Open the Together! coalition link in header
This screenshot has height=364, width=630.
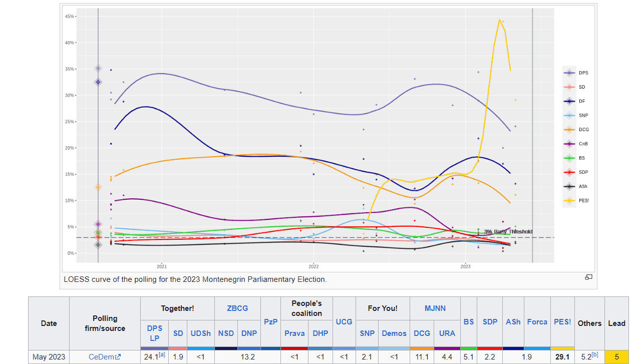pyautogui.click(x=177, y=308)
